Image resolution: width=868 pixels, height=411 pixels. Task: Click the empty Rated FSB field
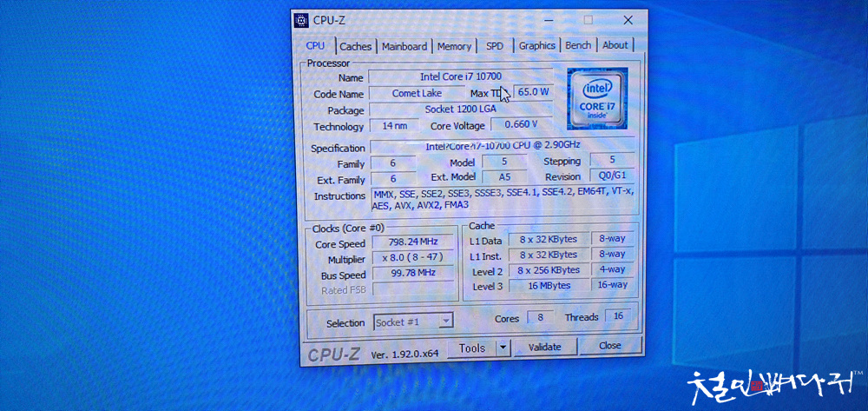413,288
